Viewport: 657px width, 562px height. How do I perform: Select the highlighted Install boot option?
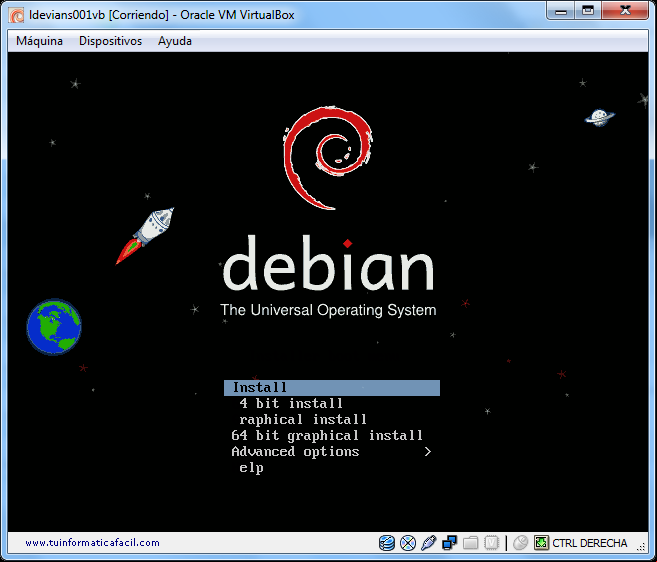point(332,388)
